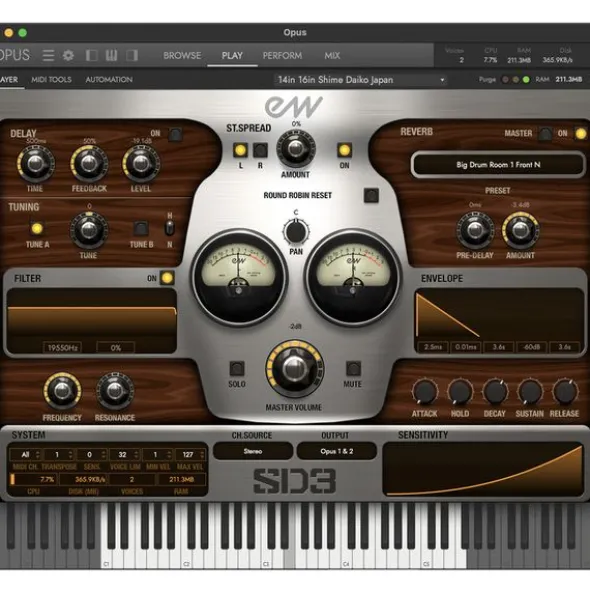Toggle TUNE B button
Screen dimensions: 590x591
coord(141,228)
